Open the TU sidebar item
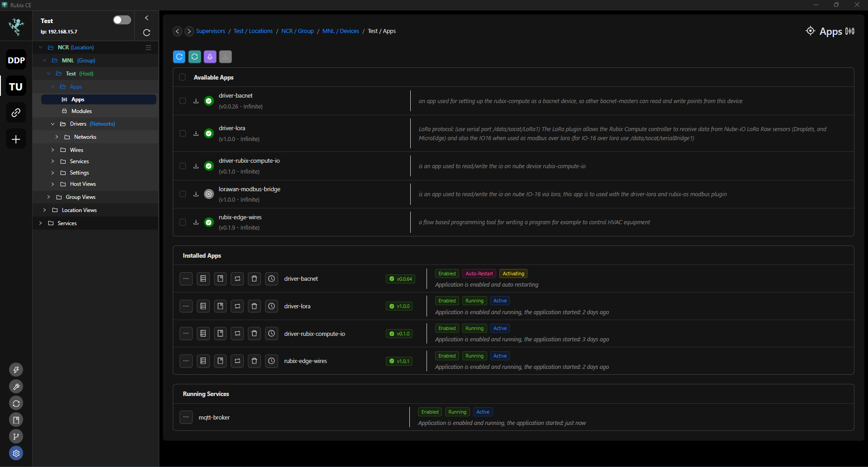This screenshot has height=467, width=868. click(x=16, y=86)
